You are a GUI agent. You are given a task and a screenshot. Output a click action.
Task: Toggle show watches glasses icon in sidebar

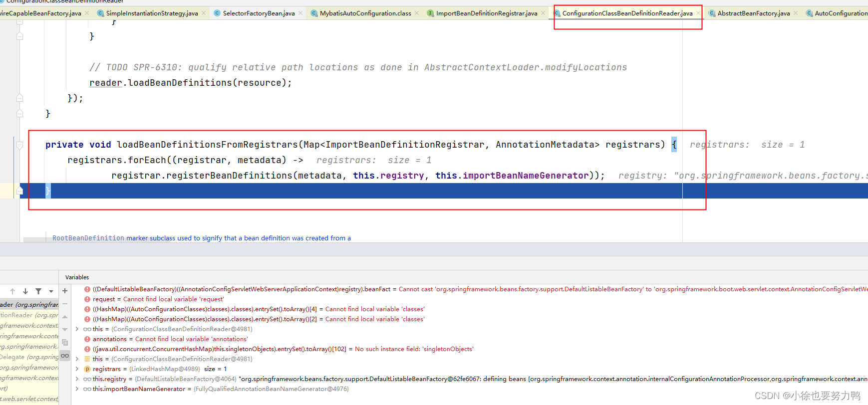pos(65,356)
